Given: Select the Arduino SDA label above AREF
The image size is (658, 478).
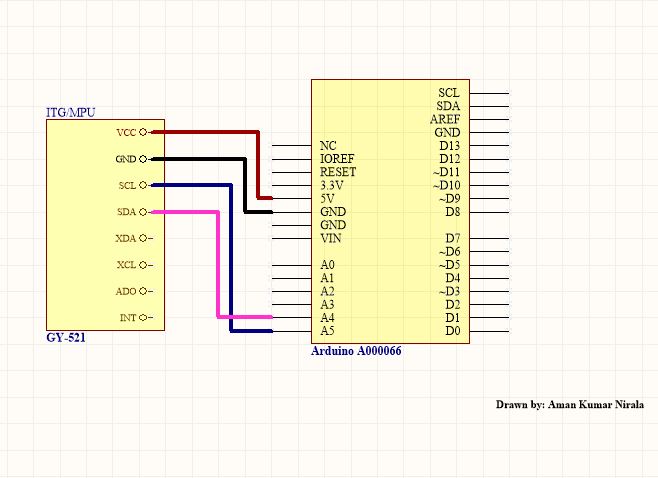Looking at the screenshot, I should click(448, 106).
